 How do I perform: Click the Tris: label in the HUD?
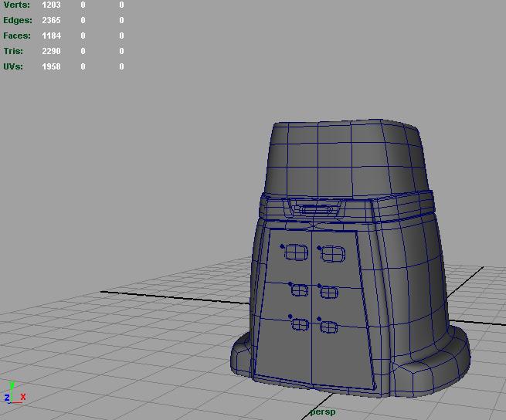(13, 51)
